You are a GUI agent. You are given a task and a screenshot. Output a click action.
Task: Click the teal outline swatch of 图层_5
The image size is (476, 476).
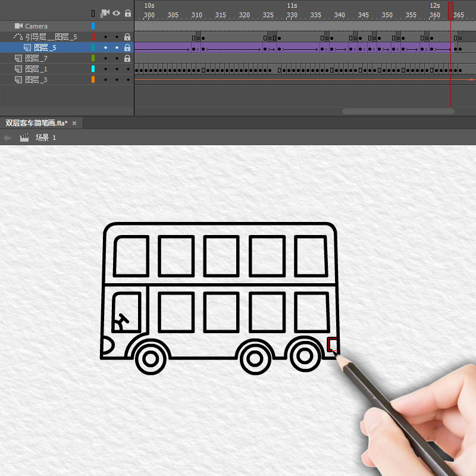tap(93, 48)
